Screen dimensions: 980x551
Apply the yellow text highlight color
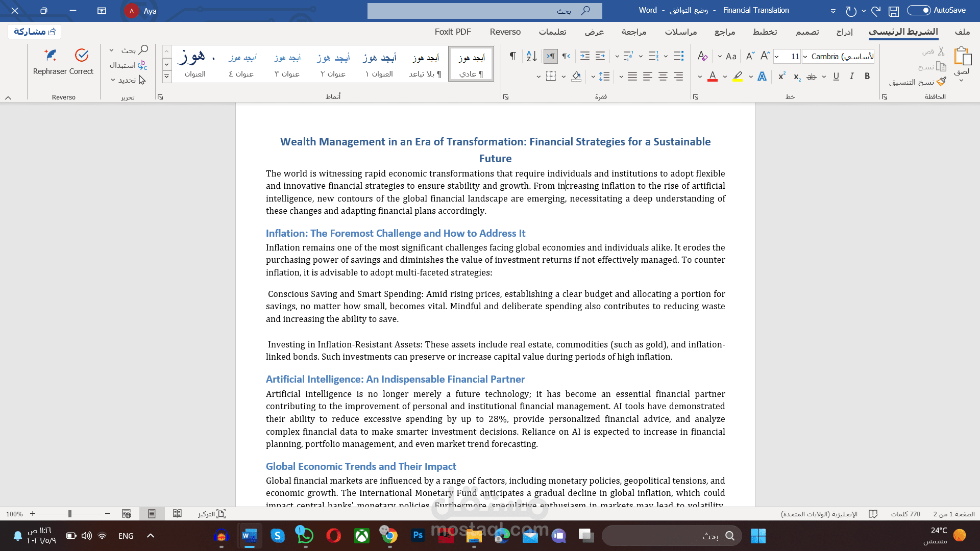pos(738,77)
